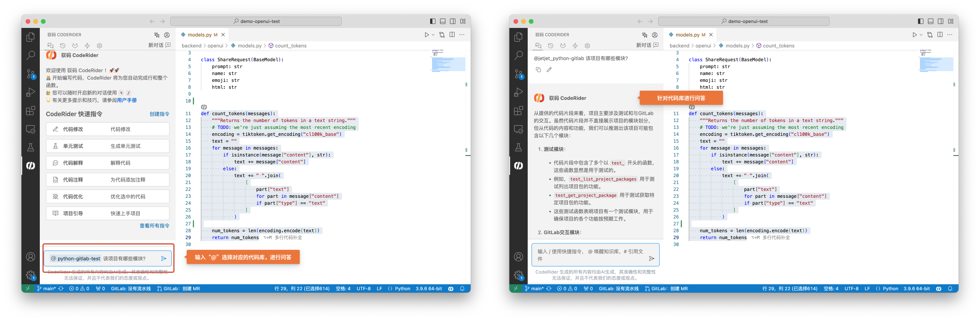This screenshot has height=321, width=980.
Task: Change LF line ending in right status bar
Action: click(x=867, y=289)
